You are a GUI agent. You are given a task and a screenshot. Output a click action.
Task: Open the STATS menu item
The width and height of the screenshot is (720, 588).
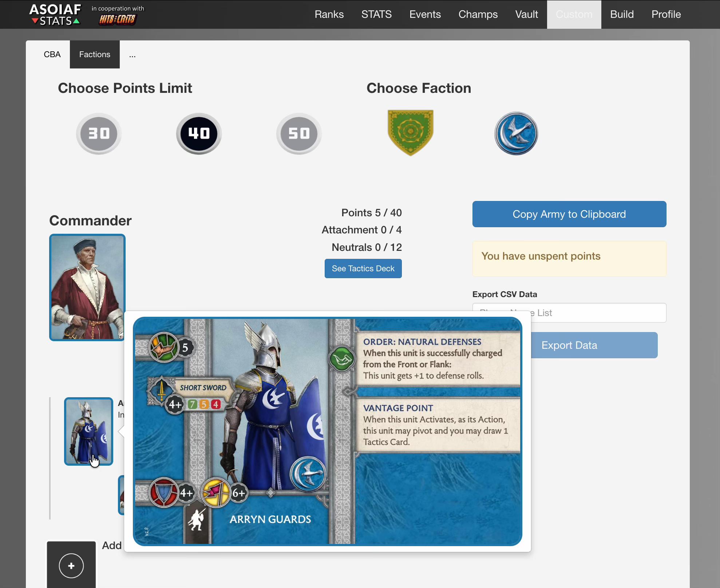coord(376,14)
